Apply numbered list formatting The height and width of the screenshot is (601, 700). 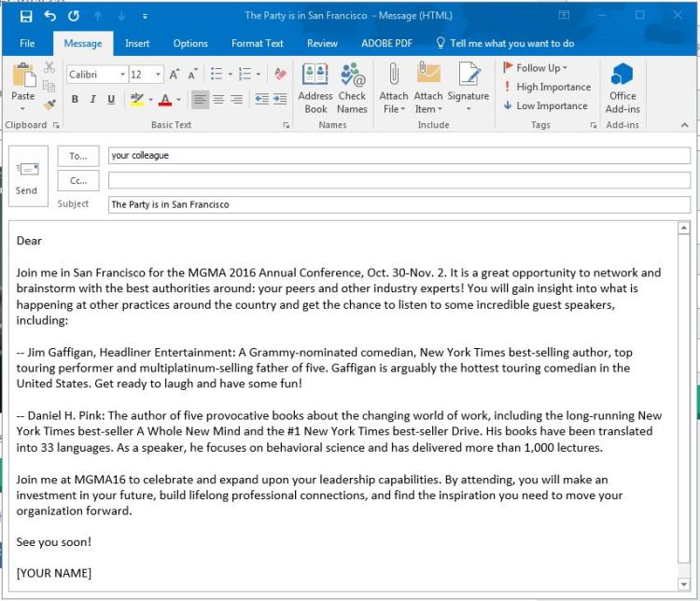pos(245,74)
